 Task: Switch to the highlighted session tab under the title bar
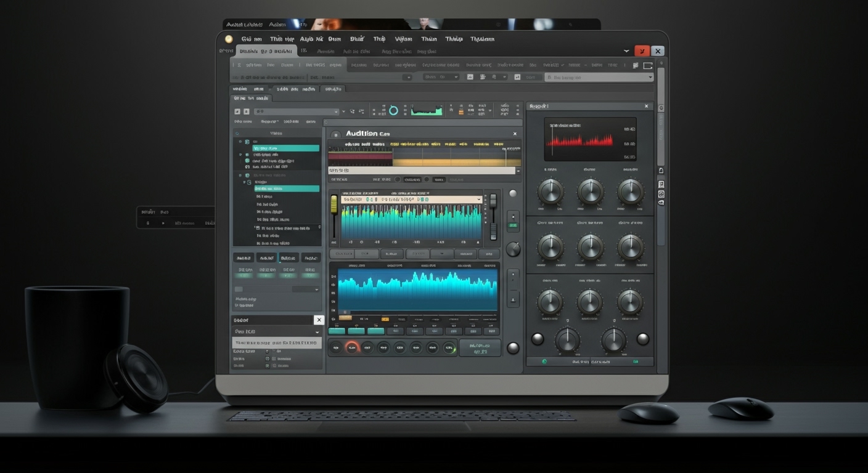tap(266, 51)
